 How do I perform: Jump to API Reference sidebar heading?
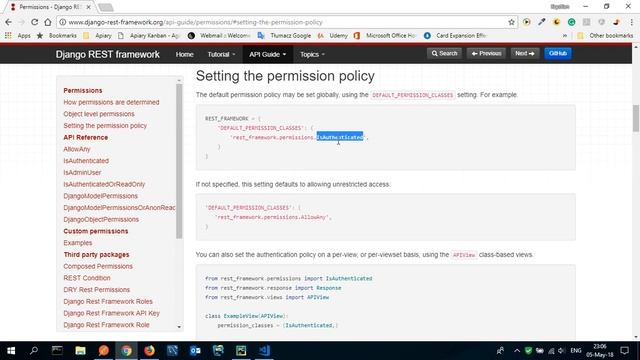click(x=86, y=138)
